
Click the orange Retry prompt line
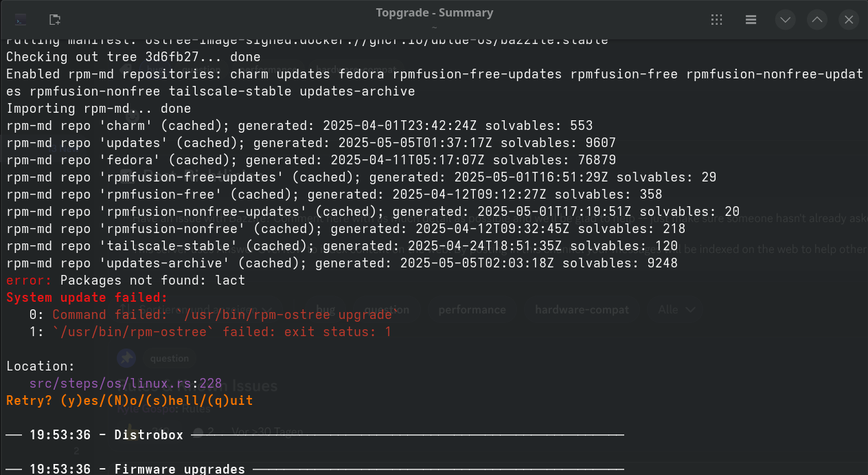129,400
